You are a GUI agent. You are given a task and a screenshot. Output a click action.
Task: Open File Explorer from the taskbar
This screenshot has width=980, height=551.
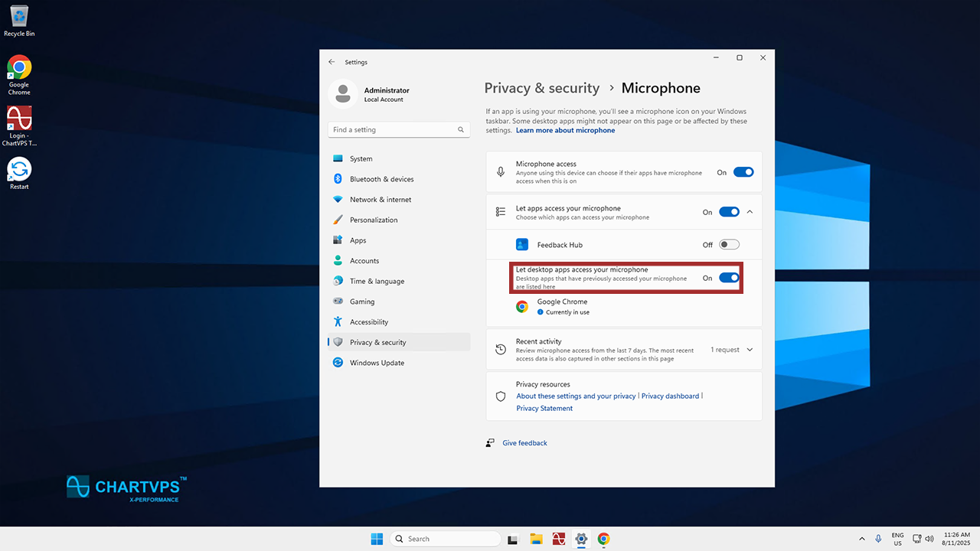point(537,539)
